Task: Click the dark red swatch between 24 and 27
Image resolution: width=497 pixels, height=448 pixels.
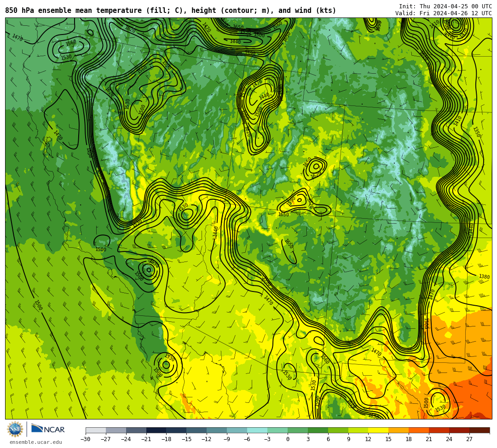Action: click(460, 430)
